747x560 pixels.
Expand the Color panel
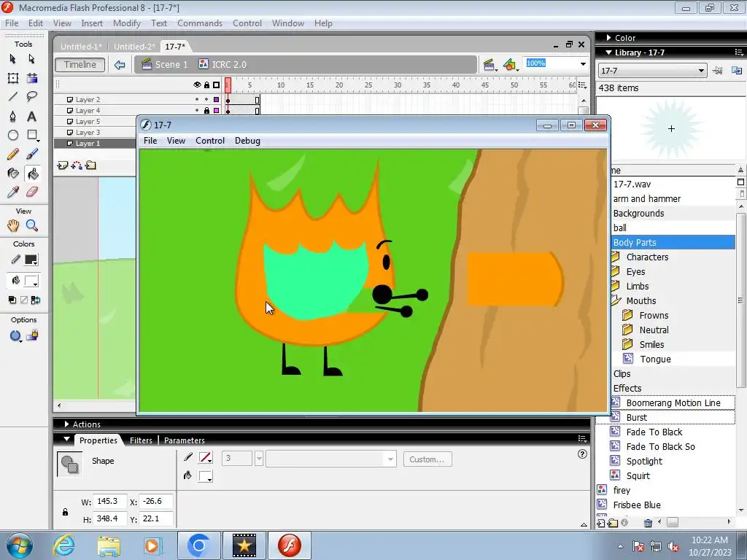[609, 38]
